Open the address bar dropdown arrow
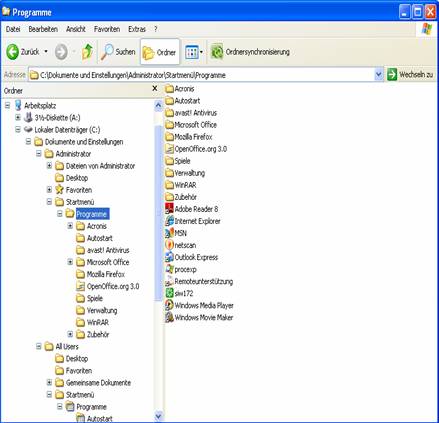439x423 pixels. 378,75
